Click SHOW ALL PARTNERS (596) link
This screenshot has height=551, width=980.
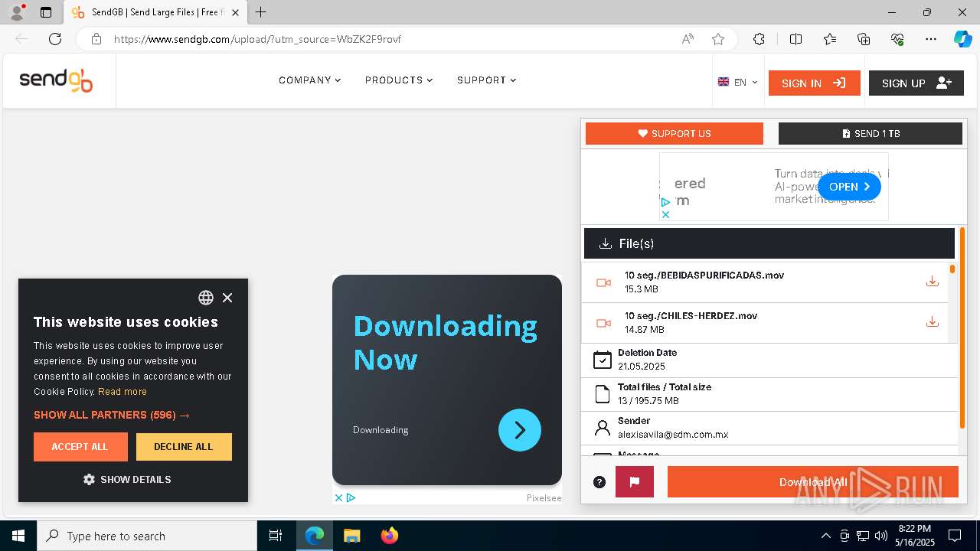[x=112, y=415]
